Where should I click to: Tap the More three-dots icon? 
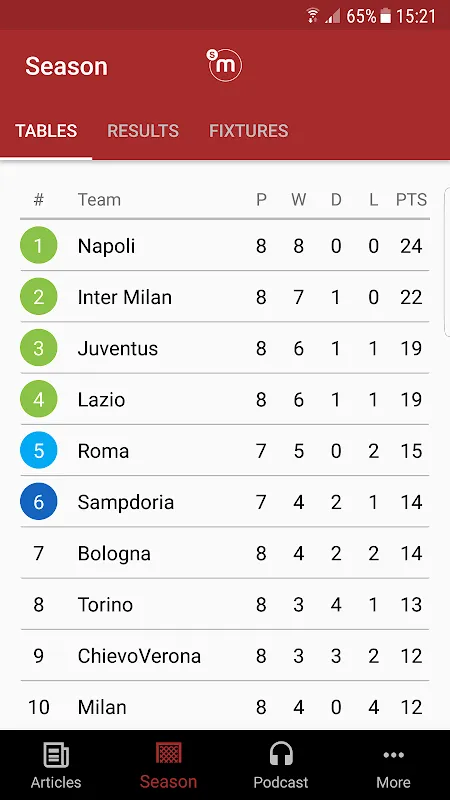click(x=393, y=755)
